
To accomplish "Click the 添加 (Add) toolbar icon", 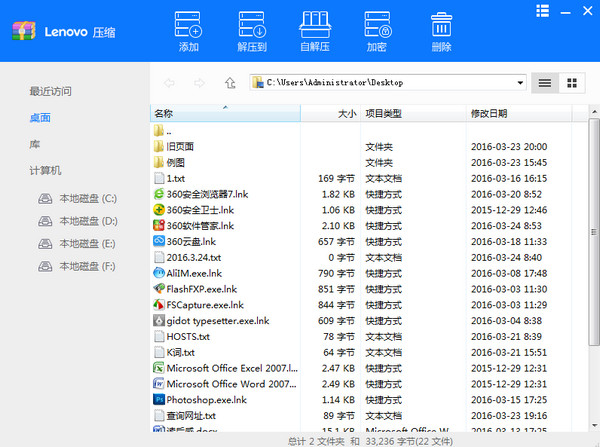I will click(x=188, y=25).
